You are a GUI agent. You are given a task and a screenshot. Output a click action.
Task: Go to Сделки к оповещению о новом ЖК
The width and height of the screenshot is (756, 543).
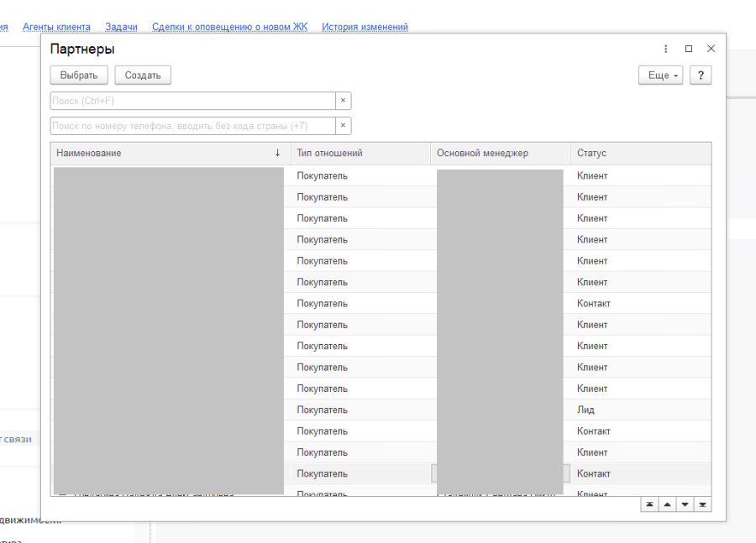(x=229, y=27)
